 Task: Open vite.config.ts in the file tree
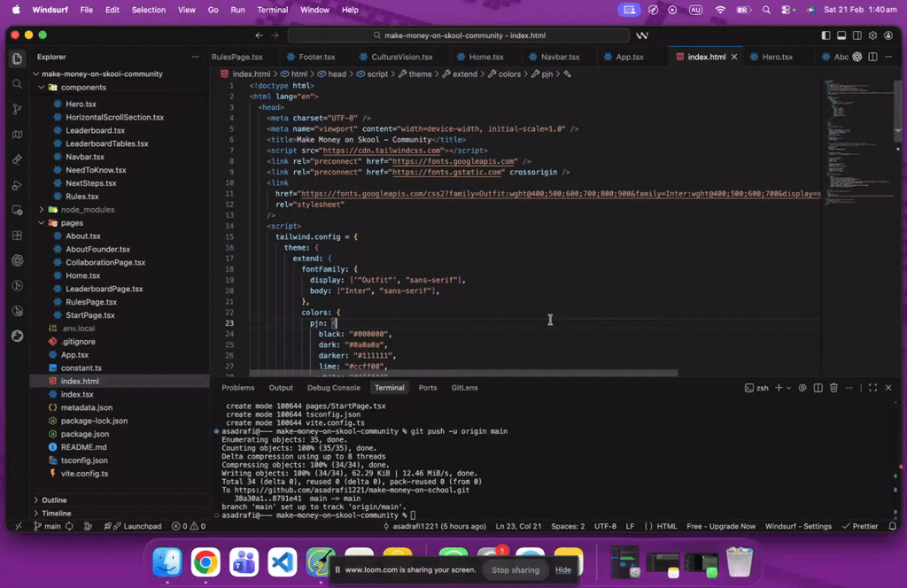tap(84, 474)
